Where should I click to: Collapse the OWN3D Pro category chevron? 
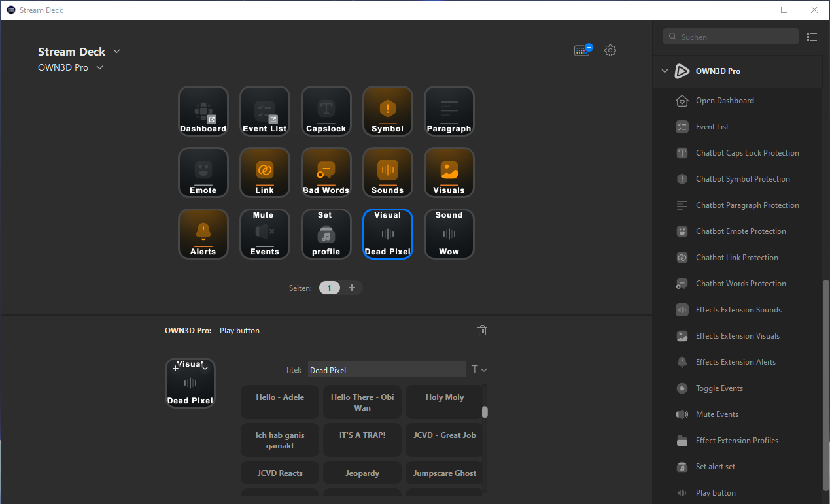(665, 71)
